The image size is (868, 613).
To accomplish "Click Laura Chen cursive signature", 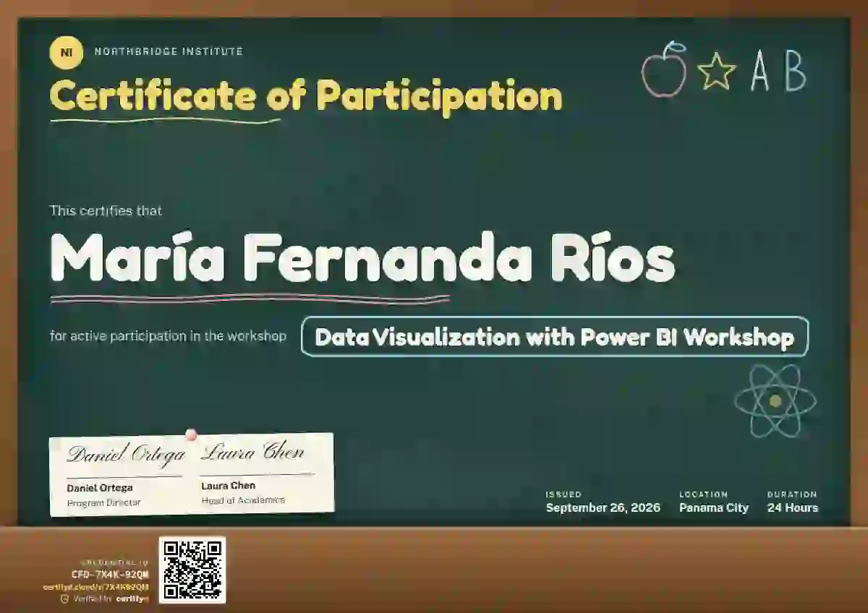I will [x=252, y=453].
